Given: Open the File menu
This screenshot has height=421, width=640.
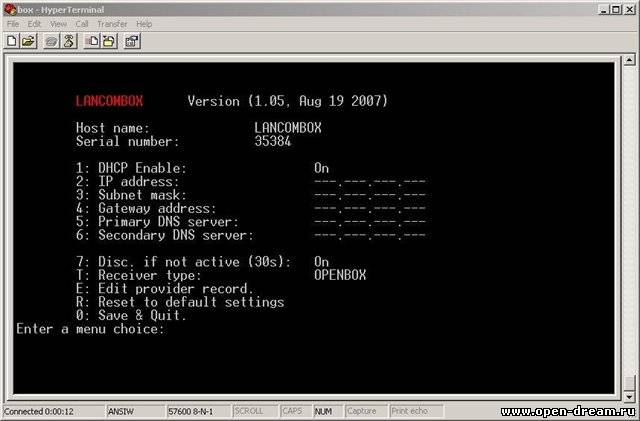Looking at the screenshot, I should (x=13, y=24).
